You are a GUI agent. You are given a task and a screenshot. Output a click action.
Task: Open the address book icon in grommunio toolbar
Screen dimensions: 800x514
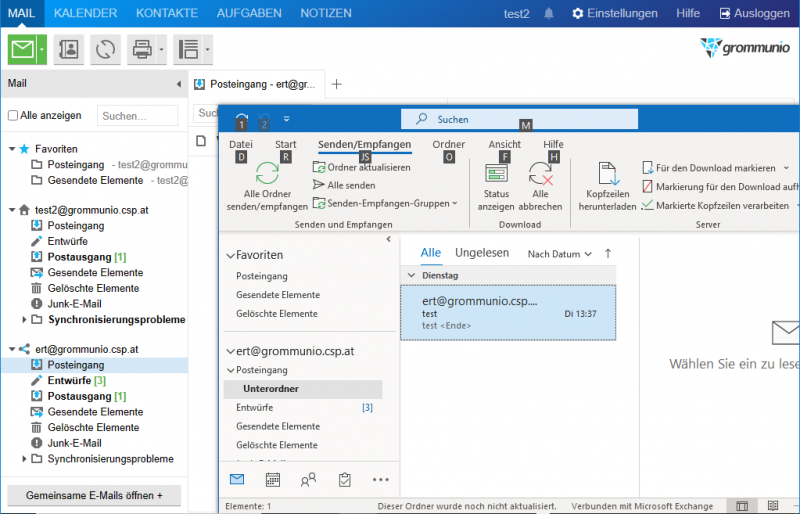tap(69, 49)
